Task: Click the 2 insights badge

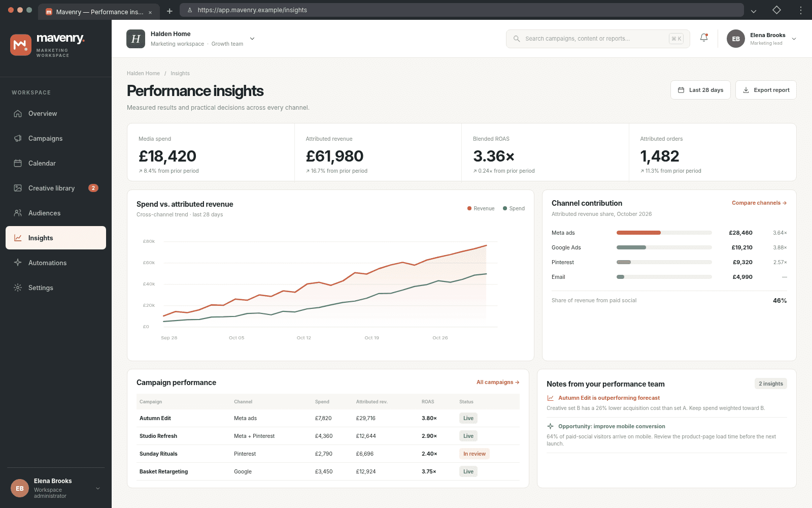Action: [x=770, y=384]
